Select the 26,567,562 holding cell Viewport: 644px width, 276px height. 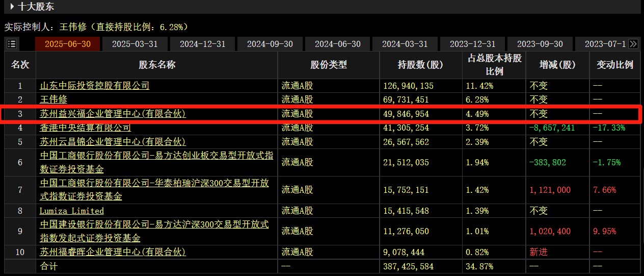pyautogui.click(x=407, y=141)
